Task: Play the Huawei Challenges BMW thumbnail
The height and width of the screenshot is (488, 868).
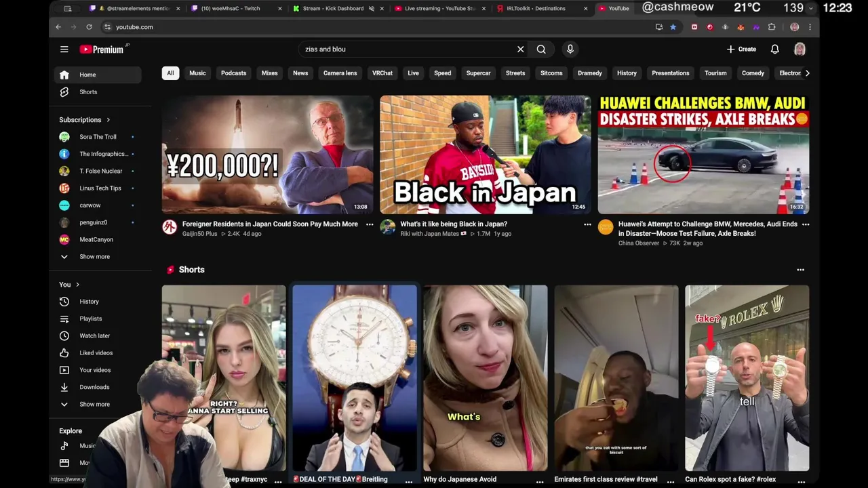Action: [x=703, y=155]
